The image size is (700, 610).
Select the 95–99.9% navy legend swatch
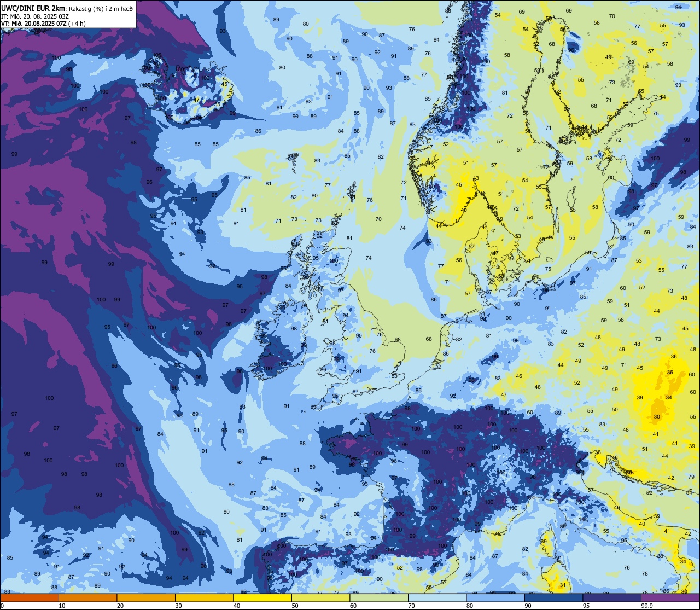(x=612, y=597)
